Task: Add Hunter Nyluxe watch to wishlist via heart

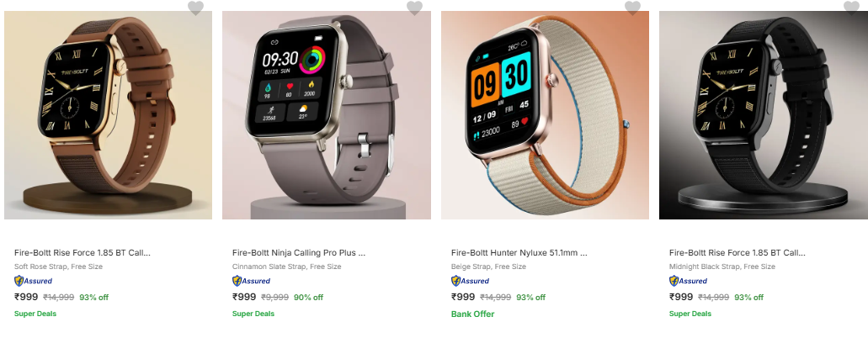Action: pyautogui.click(x=632, y=8)
